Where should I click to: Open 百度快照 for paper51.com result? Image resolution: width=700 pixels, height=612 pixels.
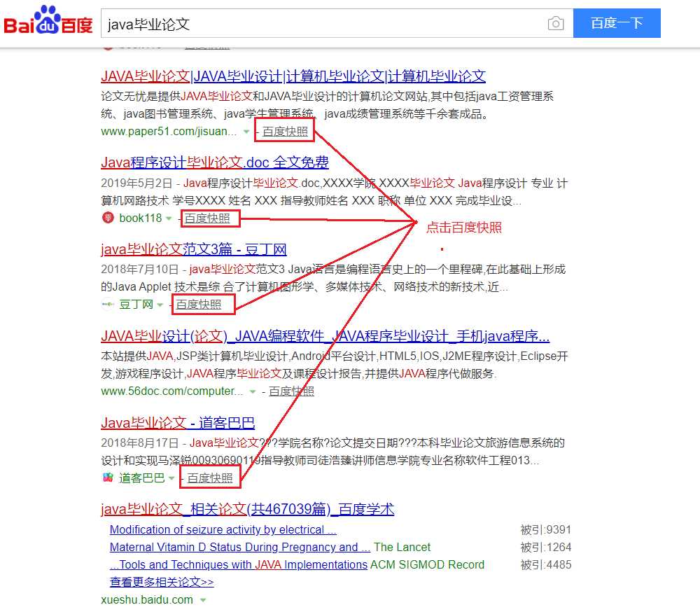pyautogui.click(x=285, y=132)
